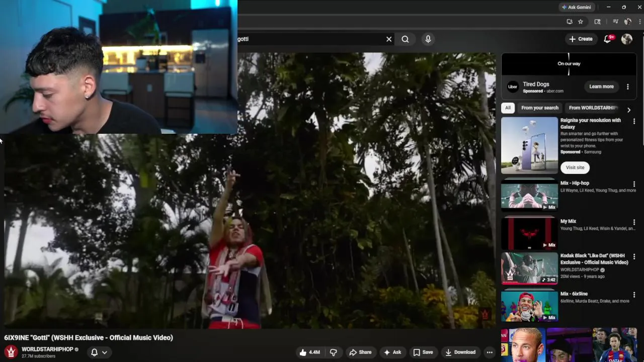Click the Ask button below video
Viewport: 644px width, 362px height.
click(x=392, y=352)
